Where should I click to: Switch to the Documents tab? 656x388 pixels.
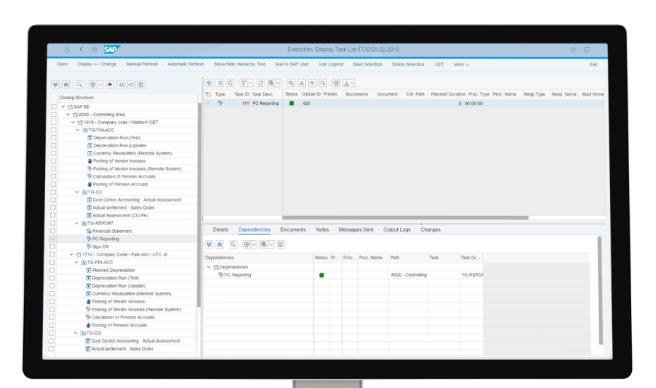[x=293, y=230]
